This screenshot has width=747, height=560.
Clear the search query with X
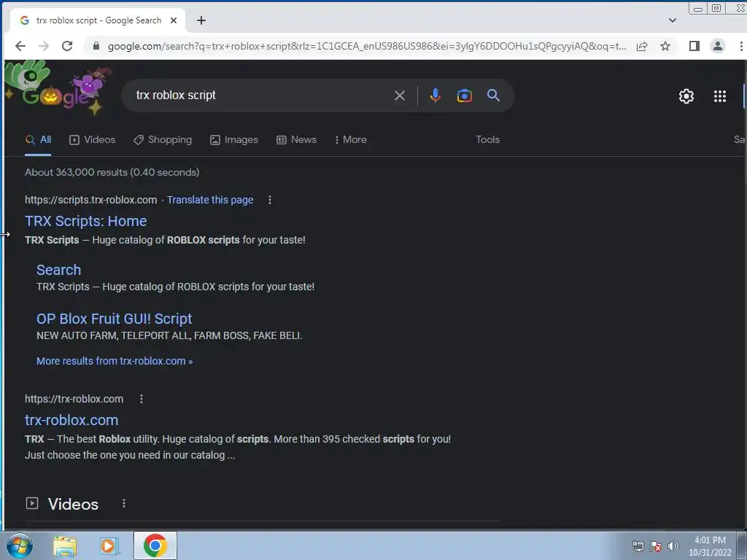[x=400, y=96]
